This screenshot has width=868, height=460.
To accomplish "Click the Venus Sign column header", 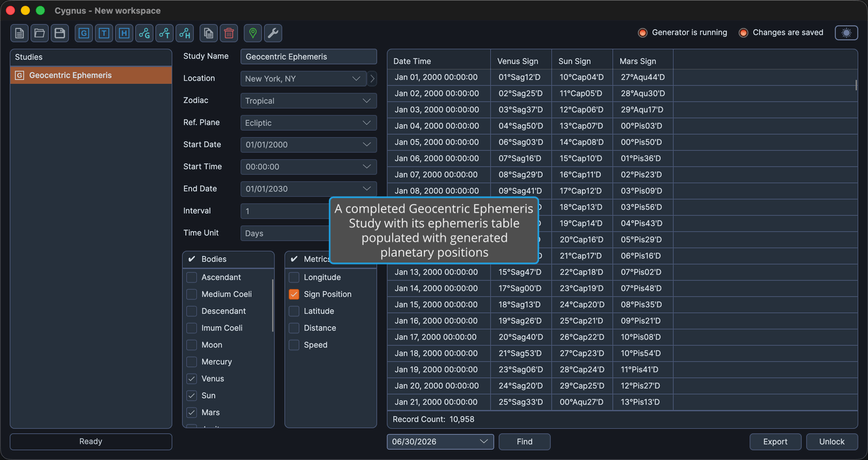I will tap(521, 61).
